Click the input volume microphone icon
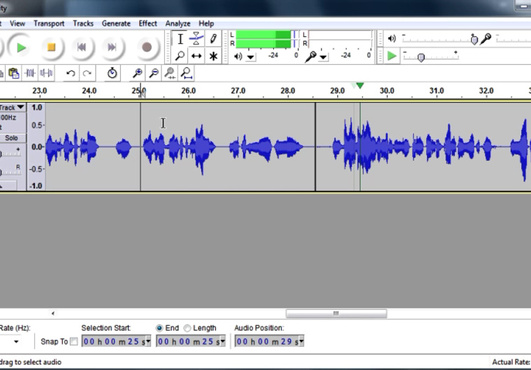The image size is (531, 370). pyautogui.click(x=486, y=39)
